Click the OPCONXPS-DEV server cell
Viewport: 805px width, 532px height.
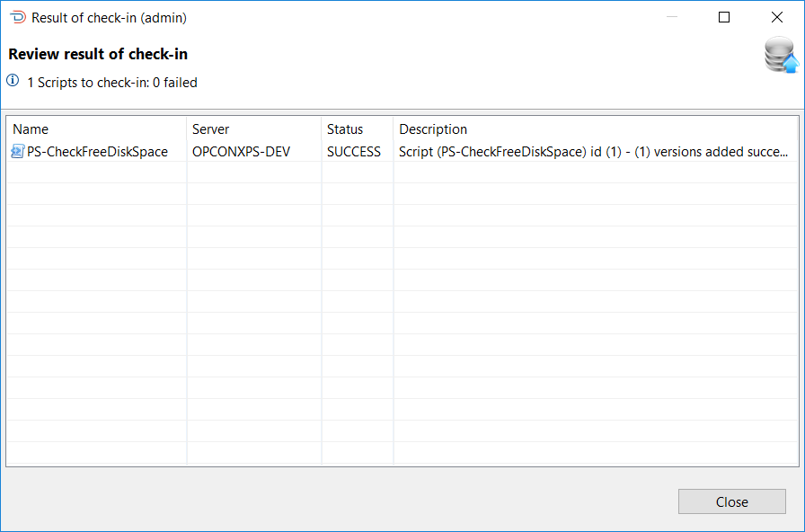pos(254,152)
